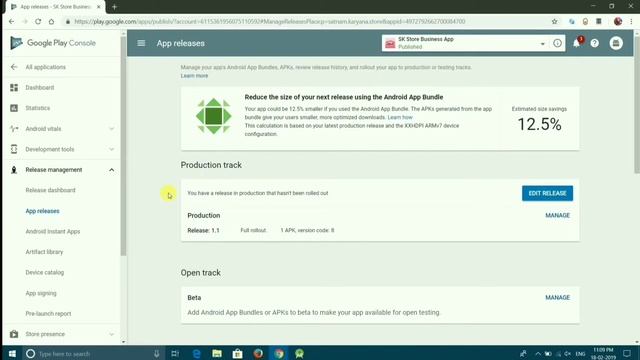Click MANAGE for Production track
The image size is (640, 360).
pos(557,215)
